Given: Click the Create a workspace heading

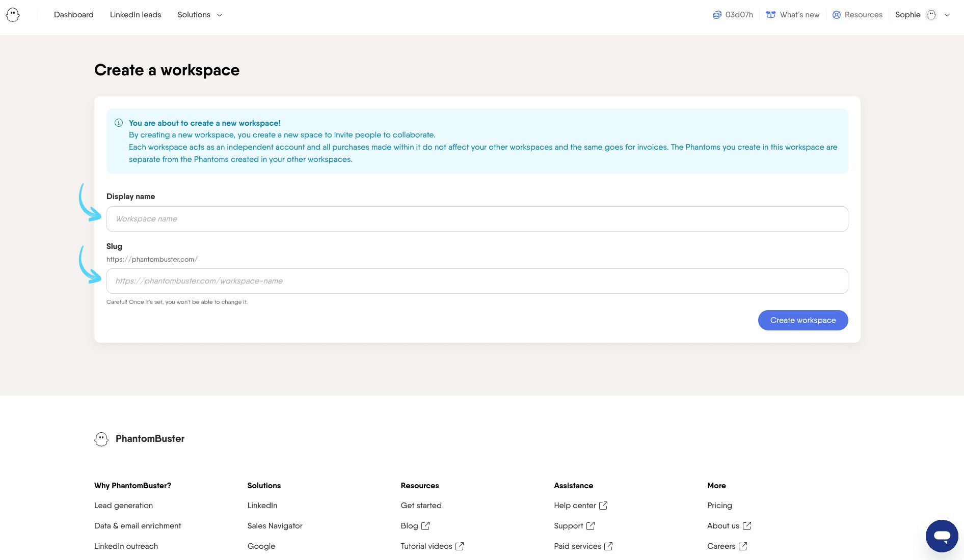Looking at the screenshot, I should [x=167, y=70].
